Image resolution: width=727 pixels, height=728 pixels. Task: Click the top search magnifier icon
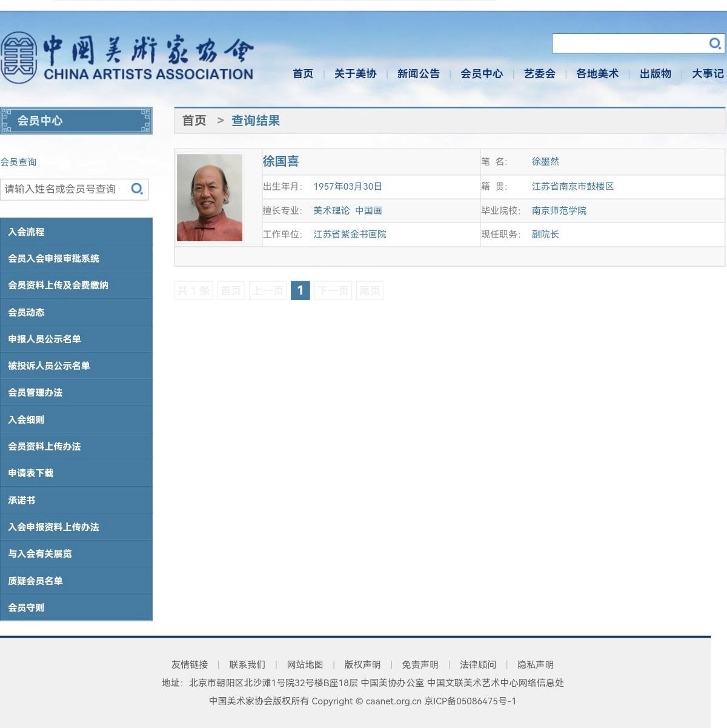715,43
